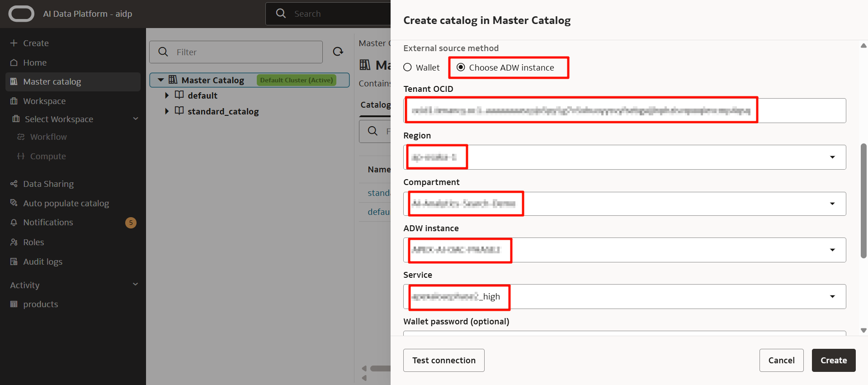Image resolution: width=868 pixels, height=385 pixels.
Task: Click the Data Sharing icon
Action: pyautogui.click(x=14, y=184)
